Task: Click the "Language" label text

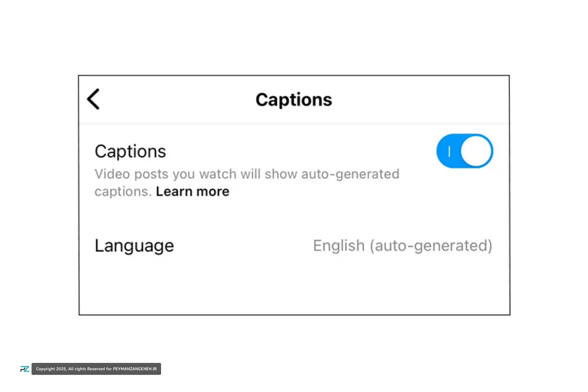Action: click(134, 246)
